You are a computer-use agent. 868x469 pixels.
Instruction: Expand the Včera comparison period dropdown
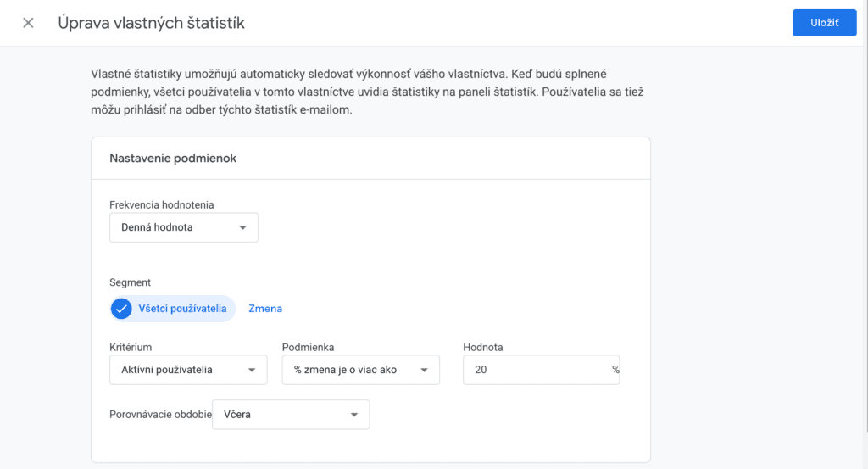click(291, 415)
